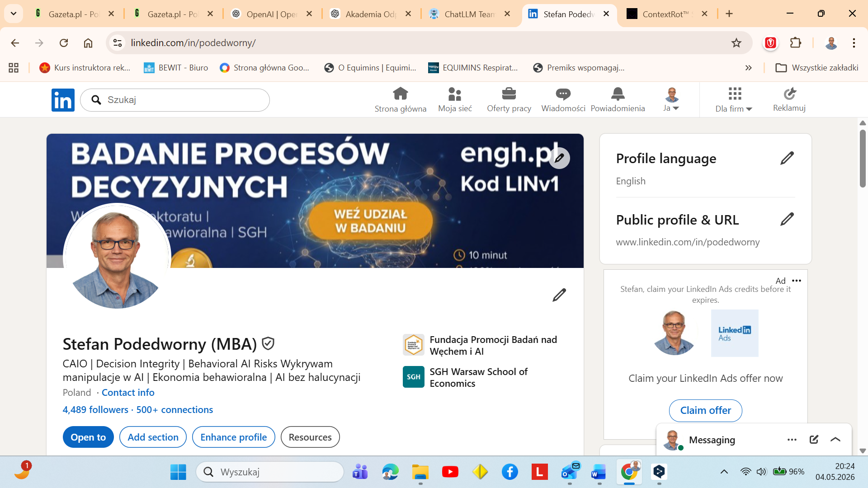Bookmark this page with star icon

(x=736, y=43)
